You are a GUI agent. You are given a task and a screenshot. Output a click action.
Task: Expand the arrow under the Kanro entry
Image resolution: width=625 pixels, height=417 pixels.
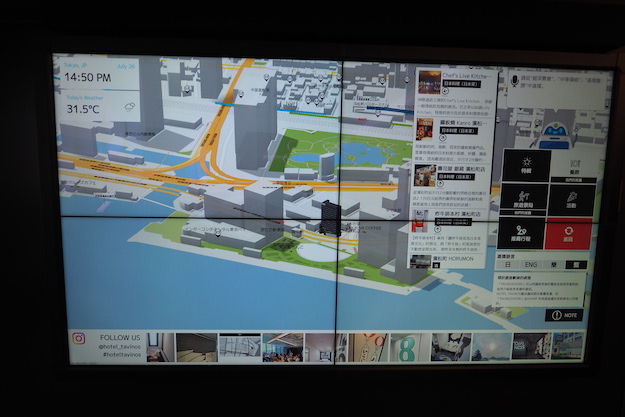tap(443, 136)
